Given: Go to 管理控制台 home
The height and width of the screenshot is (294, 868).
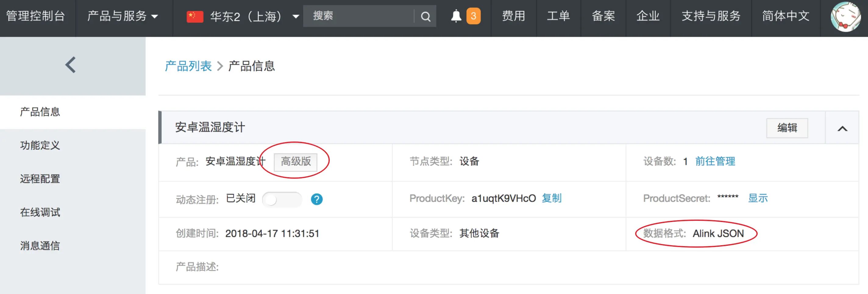Looking at the screenshot, I should [x=36, y=16].
